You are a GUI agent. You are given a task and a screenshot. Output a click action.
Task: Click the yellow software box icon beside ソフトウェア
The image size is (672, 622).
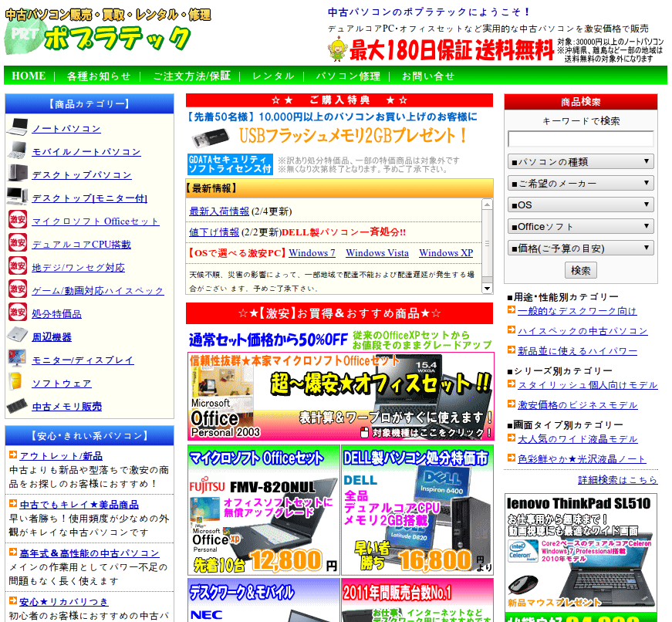[x=17, y=382]
